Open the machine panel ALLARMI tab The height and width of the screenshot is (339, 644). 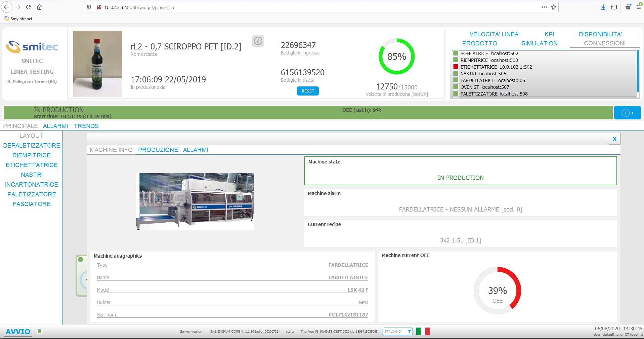(x=196, y=150)
